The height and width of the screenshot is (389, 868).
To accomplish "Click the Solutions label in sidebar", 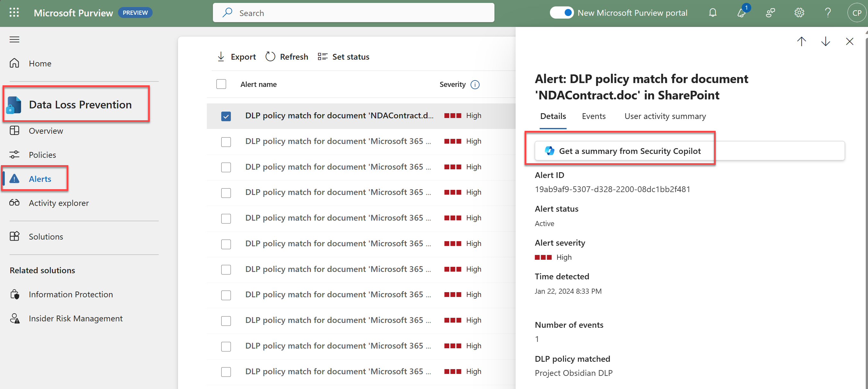I will click(46, 237).
